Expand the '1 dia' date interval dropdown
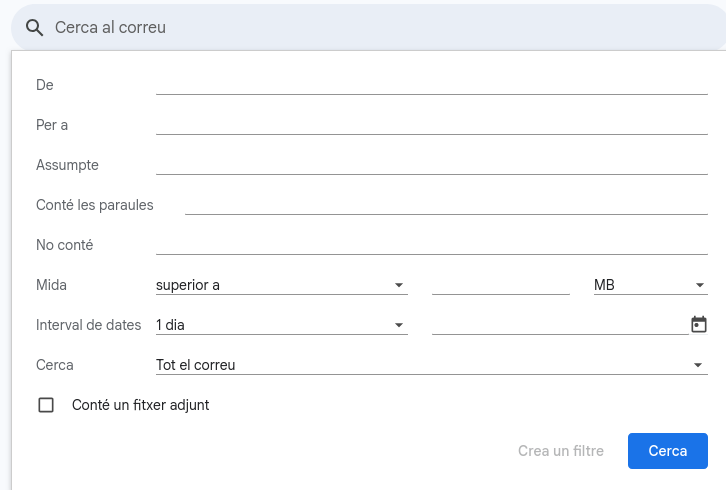The image size is (726, 490). coord(281,325)
